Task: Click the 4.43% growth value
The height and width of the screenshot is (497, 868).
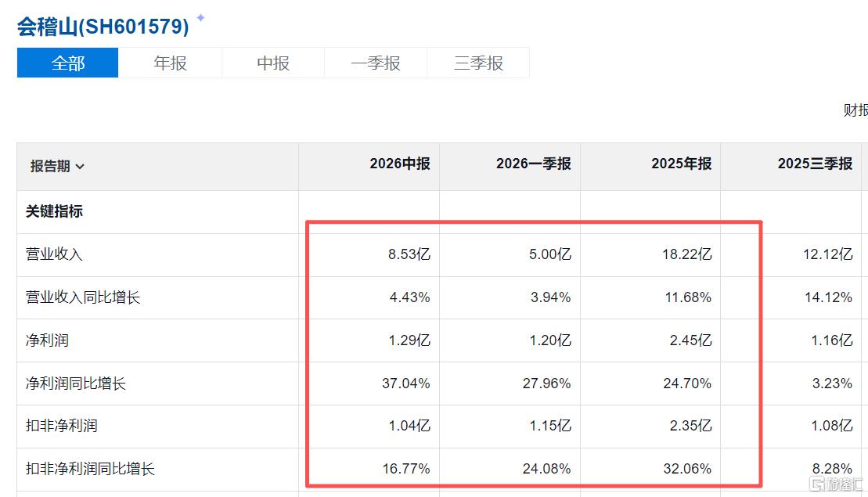Action: (x=409, y=297)
